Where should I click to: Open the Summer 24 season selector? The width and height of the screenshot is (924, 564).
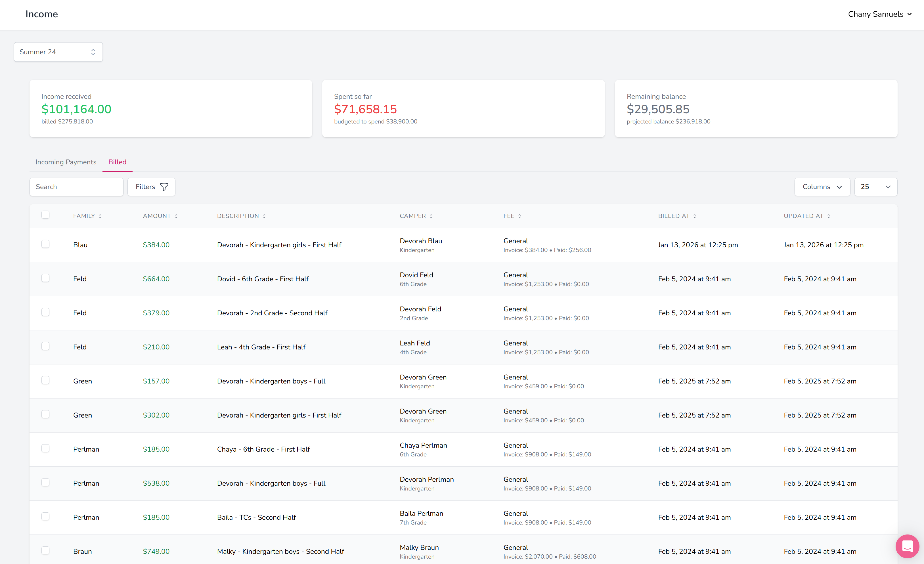58,52
